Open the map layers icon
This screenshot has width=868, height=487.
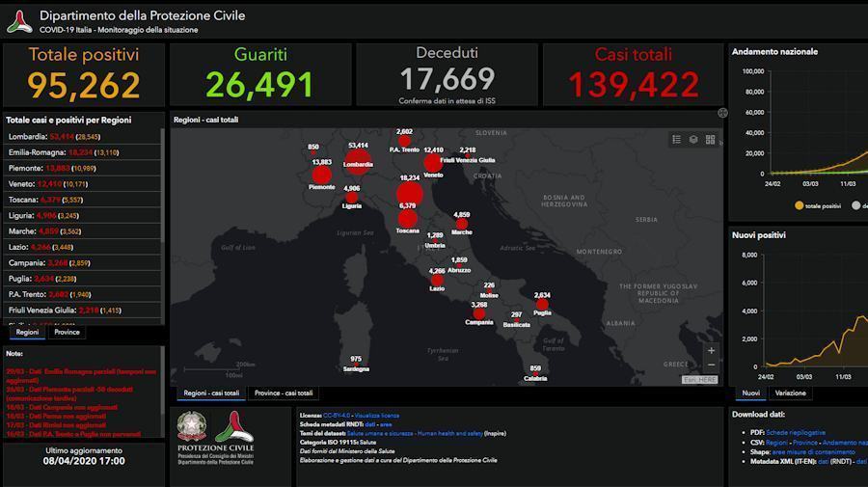(693, 140)
